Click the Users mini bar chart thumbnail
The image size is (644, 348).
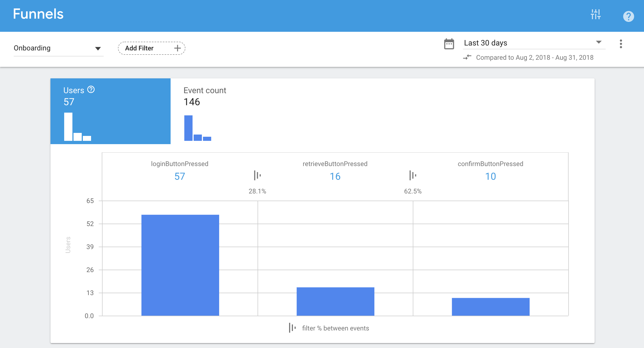tap(78, 127)
